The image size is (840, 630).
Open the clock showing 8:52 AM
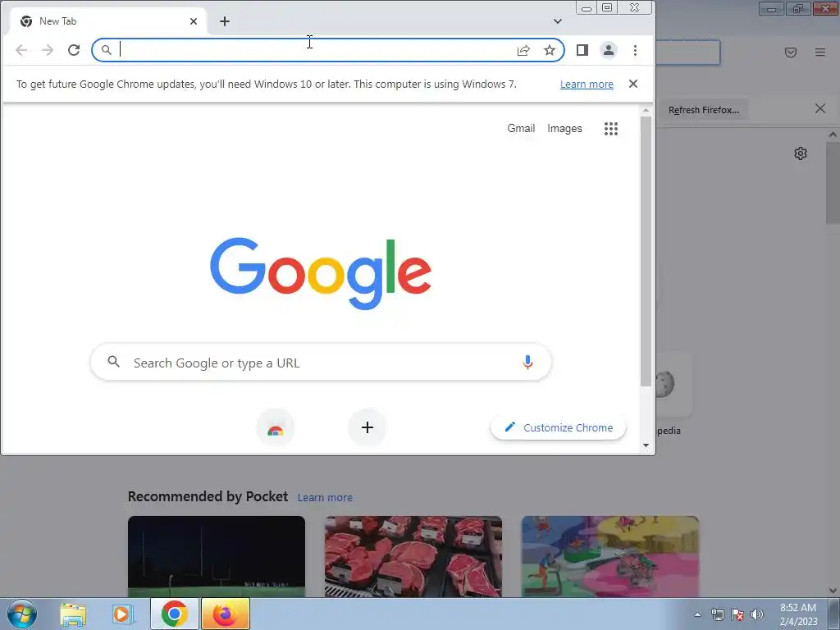coord(798,614)
